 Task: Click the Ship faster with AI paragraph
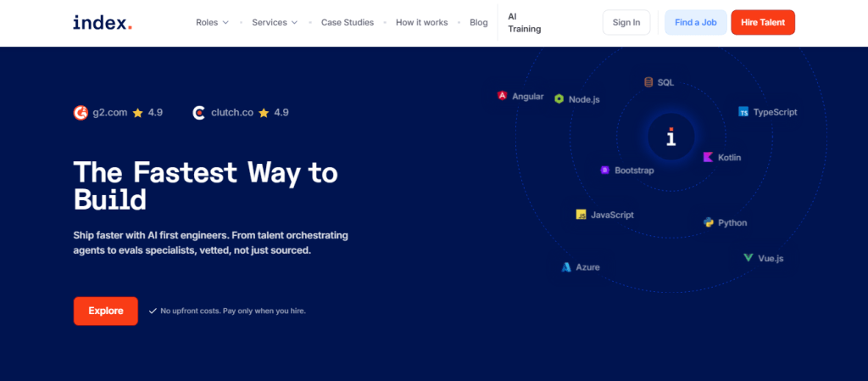[211, 243]
